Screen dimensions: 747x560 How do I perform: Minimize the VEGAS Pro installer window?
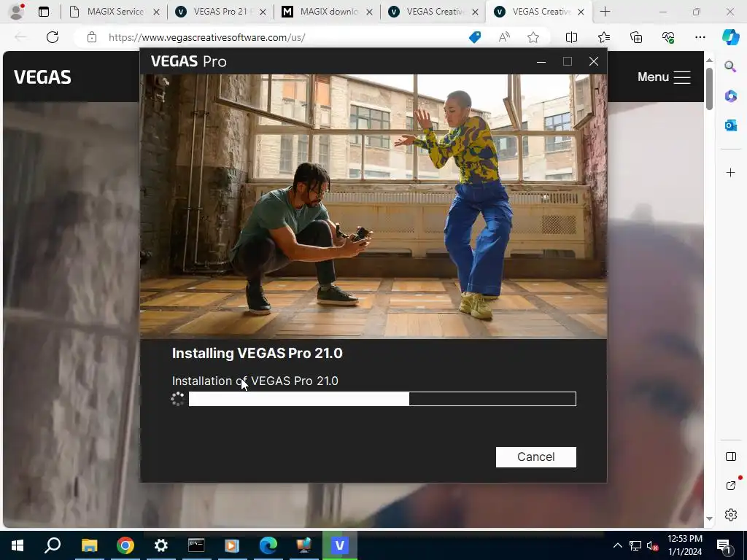(541, 61)
